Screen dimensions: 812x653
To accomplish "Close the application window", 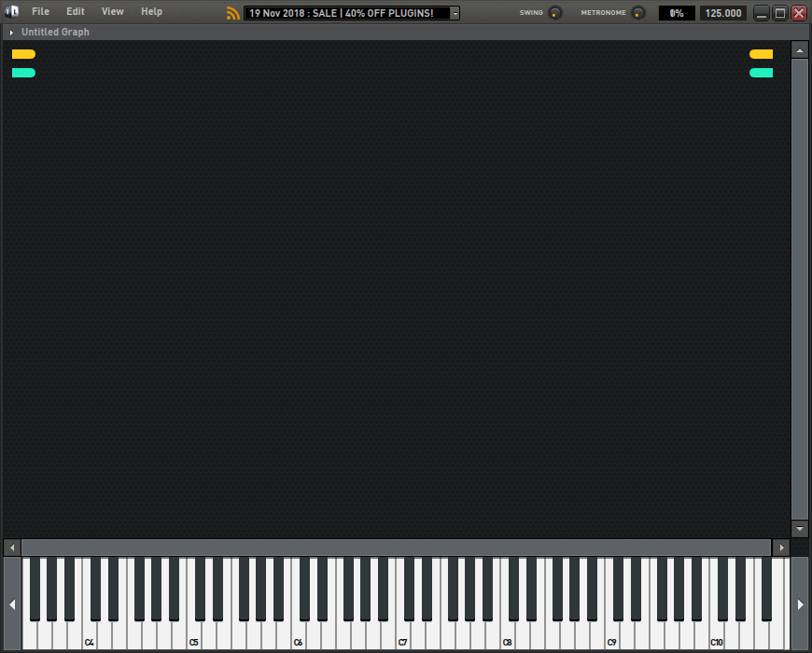I will tap(799, 13).
